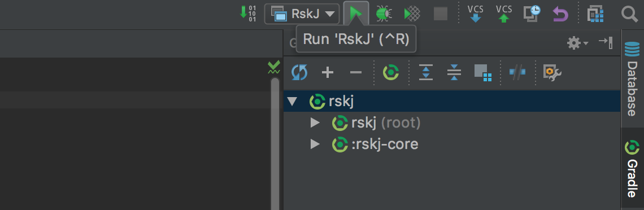Image resolution: width=644 pixels, height=210 pixels.
Task: Run RskJ with coverage
Action: [x=412, y=14]
